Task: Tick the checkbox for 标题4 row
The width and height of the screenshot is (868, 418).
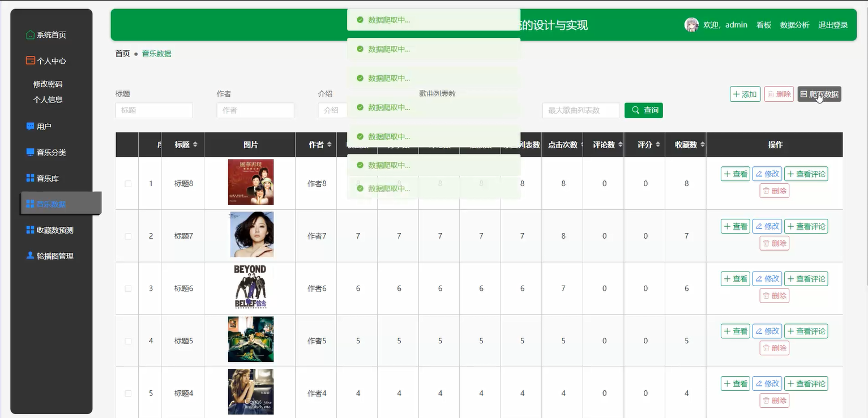Action: [128, 394]
